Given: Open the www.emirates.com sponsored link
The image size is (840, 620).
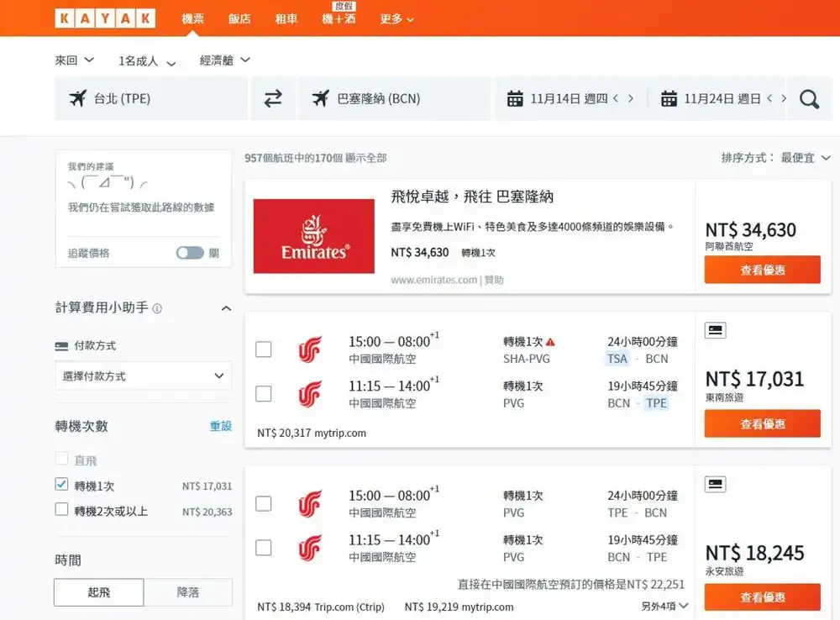Looking at the screenshot, I should click(x=434, y=280).
